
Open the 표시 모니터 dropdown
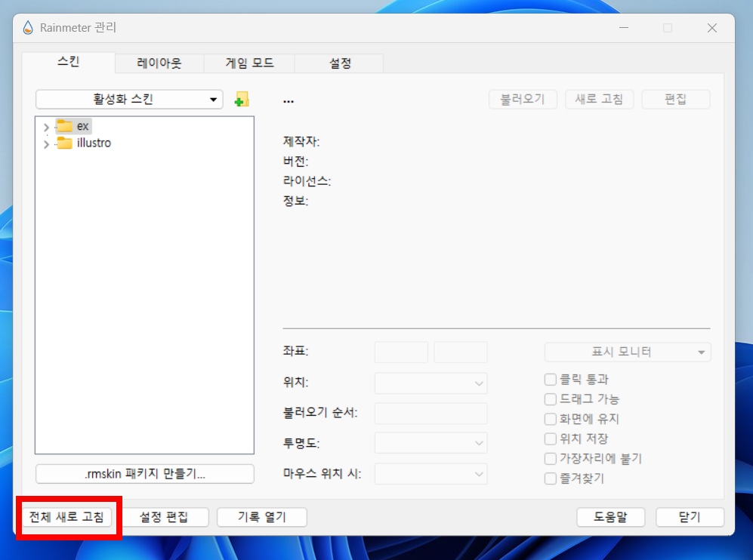pos(627,352)
